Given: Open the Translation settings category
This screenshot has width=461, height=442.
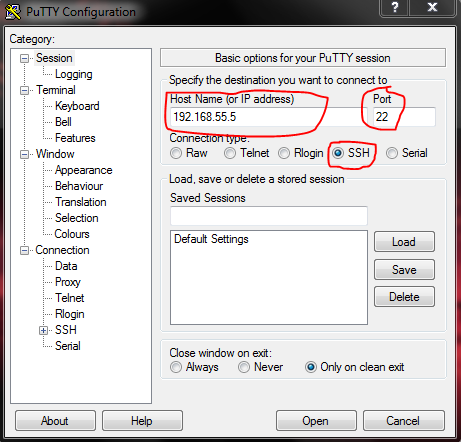Looking at the screenshot, I should (81, 202).
